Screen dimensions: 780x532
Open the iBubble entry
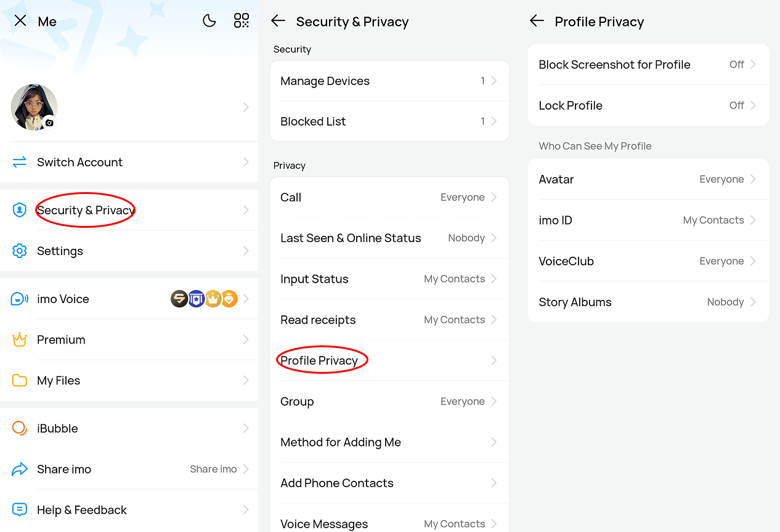pos(129,428)
